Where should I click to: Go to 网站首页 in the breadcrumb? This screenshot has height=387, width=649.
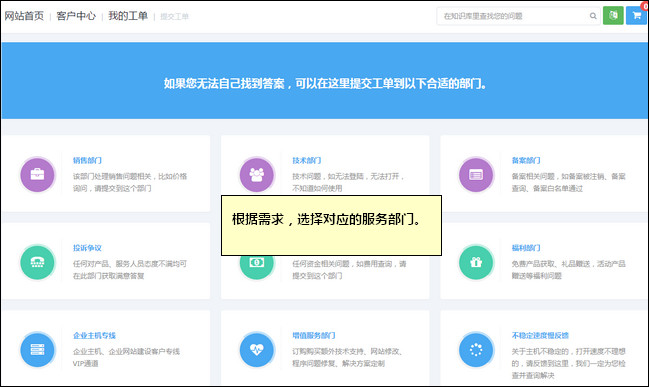(24, 16)
